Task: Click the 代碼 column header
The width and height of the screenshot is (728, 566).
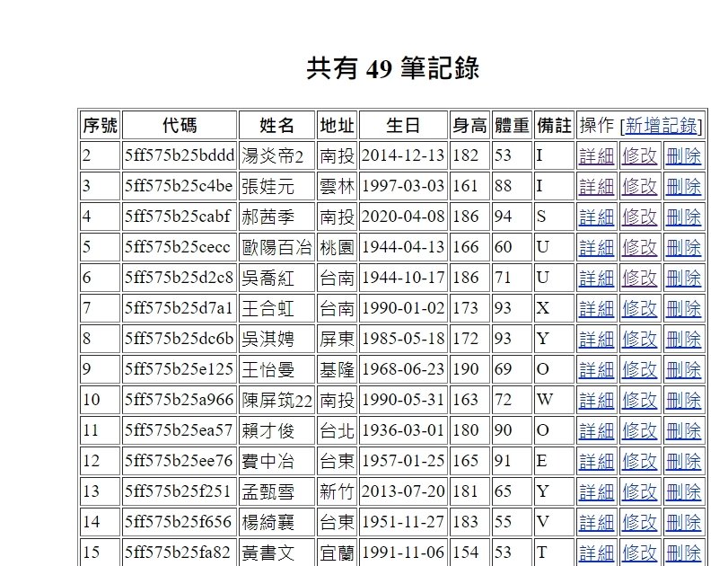Action: coord(180,125)
